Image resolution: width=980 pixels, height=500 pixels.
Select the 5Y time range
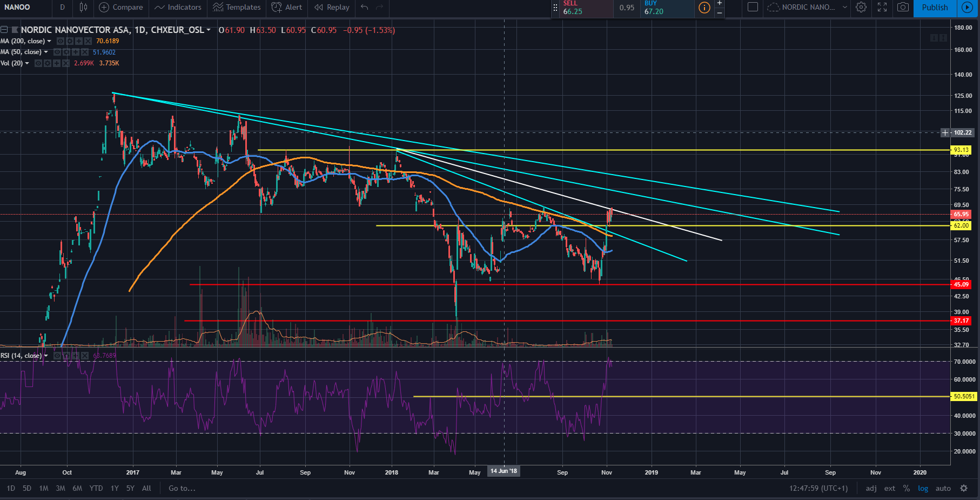tap(130, 488)
